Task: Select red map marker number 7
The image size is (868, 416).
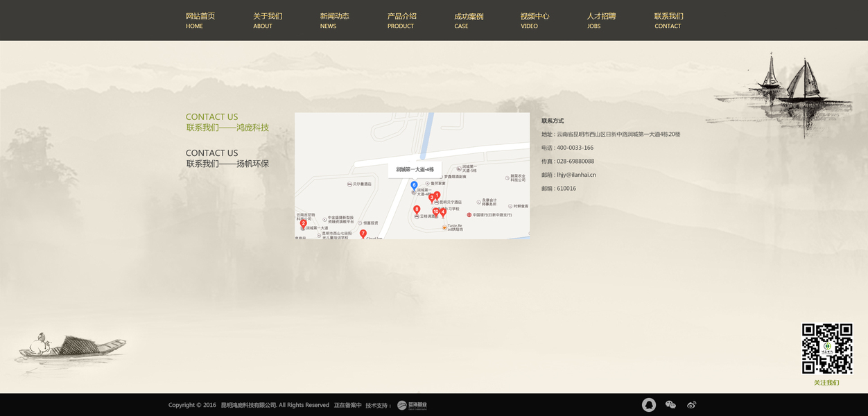Action: 363,234
